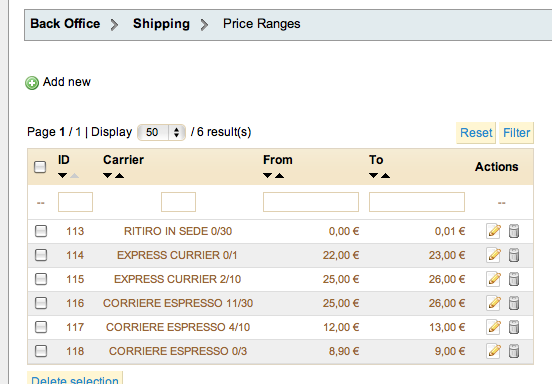
Task: Delete price range 113 with trash icon
Action: pos(514,231)
